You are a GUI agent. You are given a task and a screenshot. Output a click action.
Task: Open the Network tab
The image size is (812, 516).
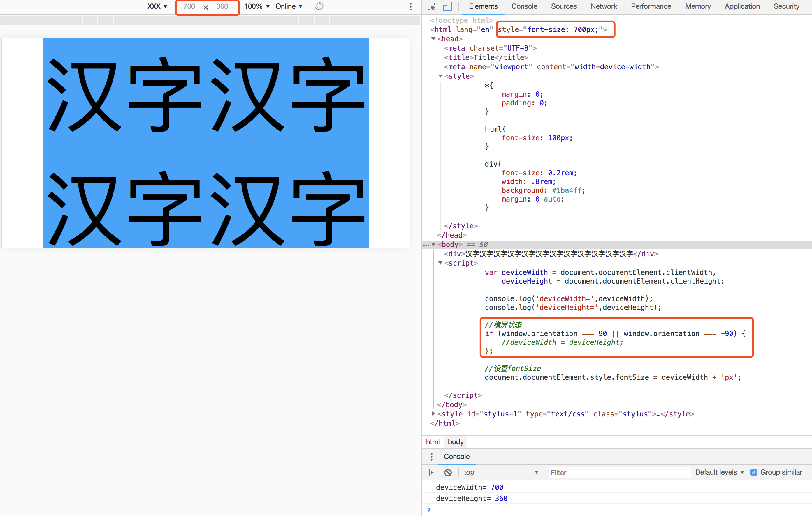(x=604, y=6)
